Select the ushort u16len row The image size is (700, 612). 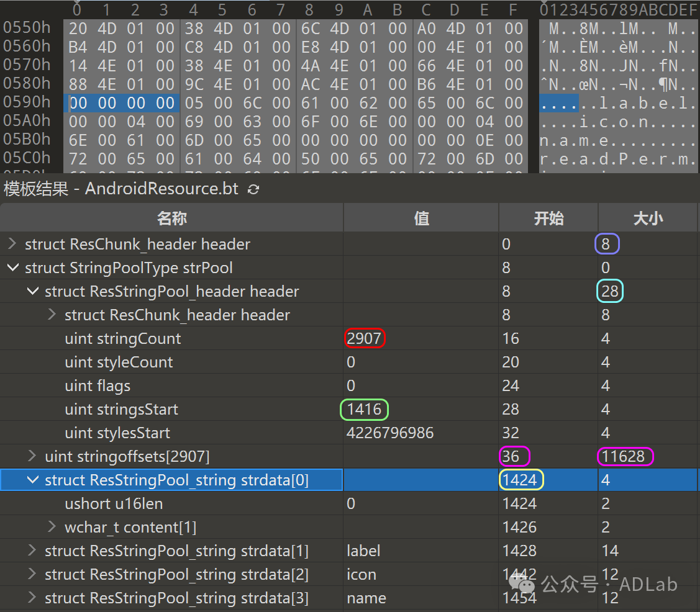[x=114, y=504]
